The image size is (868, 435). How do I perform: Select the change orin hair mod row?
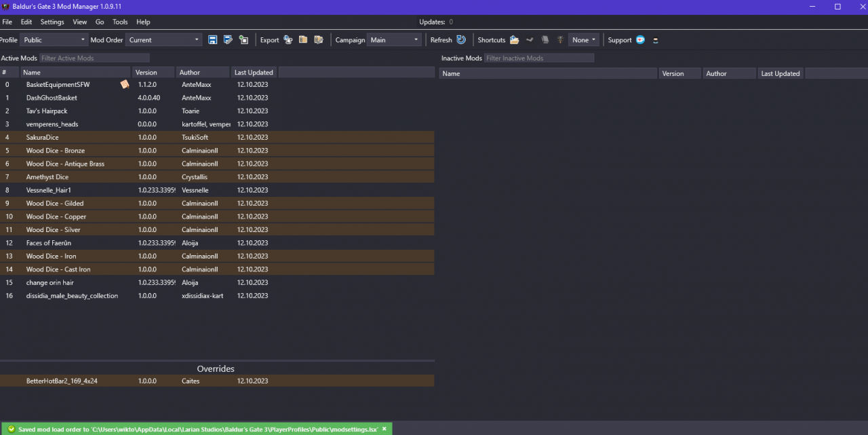point(217,282)
